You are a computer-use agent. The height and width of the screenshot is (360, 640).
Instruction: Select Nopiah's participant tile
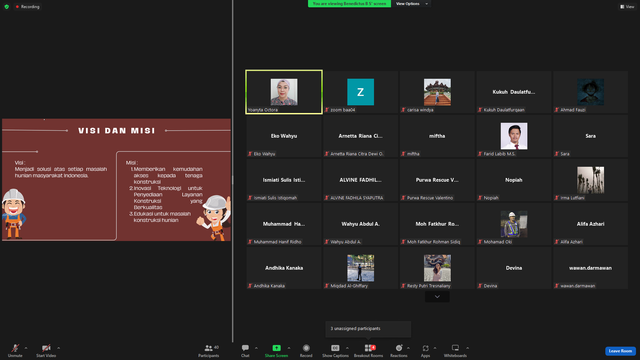[514, 180]
